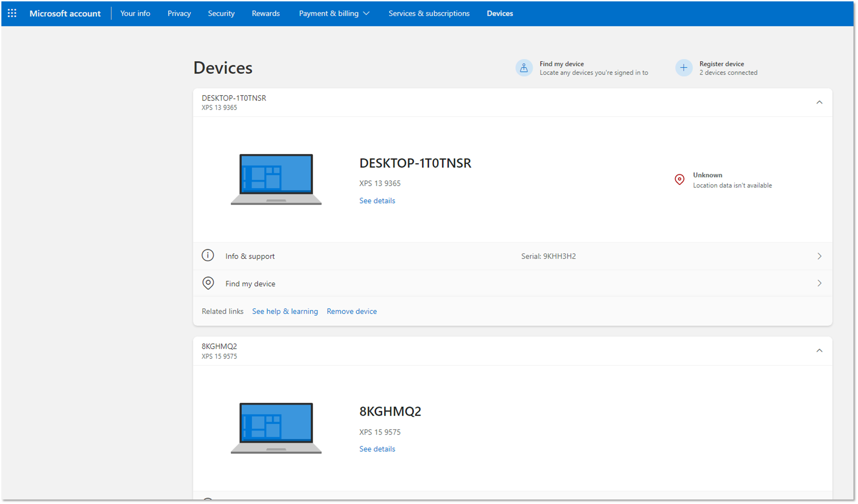Click '2 devices connected' text
Image resolution: width=858 pixels, height=504 pixels.
point(728,73)
